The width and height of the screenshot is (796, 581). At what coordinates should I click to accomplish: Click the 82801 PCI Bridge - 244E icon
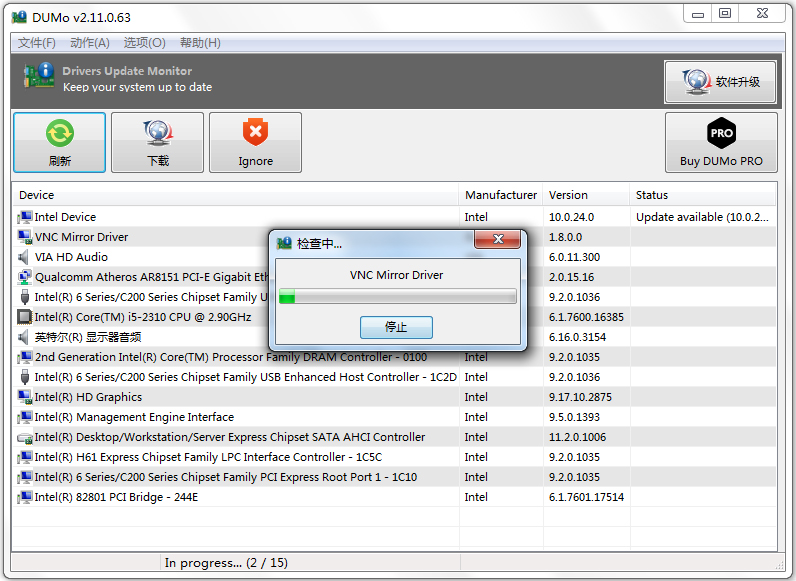tap(24, 497)
